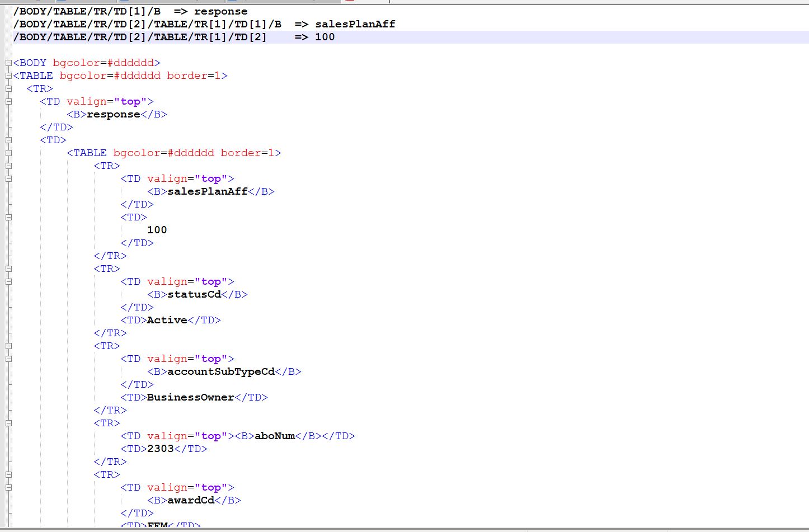Collapse the fold marker beside the BODY tag
The width and height of the screenshot is (809, 532).
click(8, 63)
